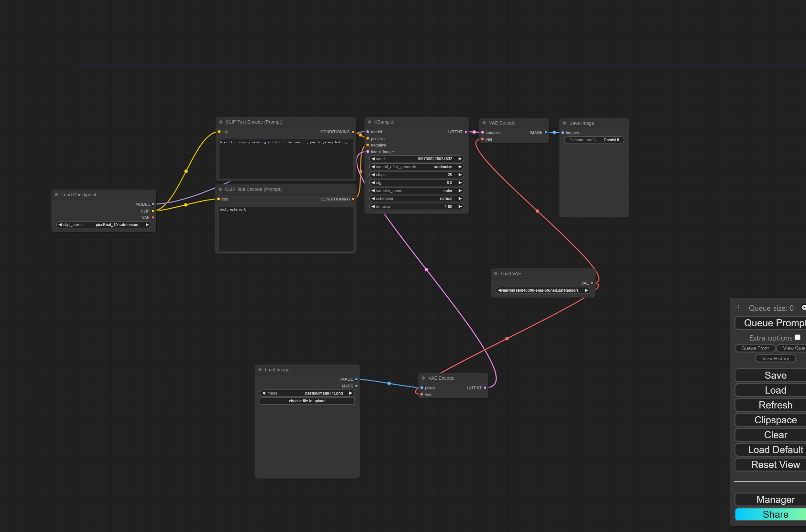Click the Load Image node collapse dot
Screen dimensions: 806x532
[x=260, y=370]
